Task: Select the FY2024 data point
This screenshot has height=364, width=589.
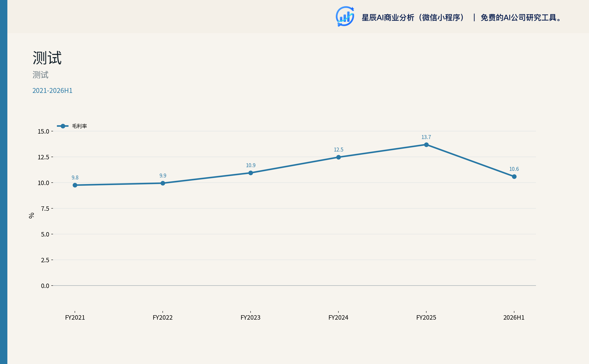Action: coord(338,157)
